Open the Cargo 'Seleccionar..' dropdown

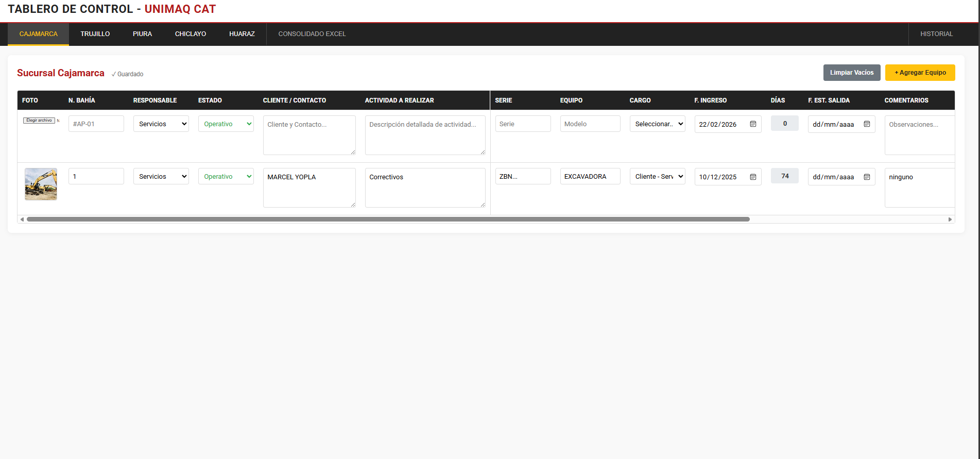(658, 124)
